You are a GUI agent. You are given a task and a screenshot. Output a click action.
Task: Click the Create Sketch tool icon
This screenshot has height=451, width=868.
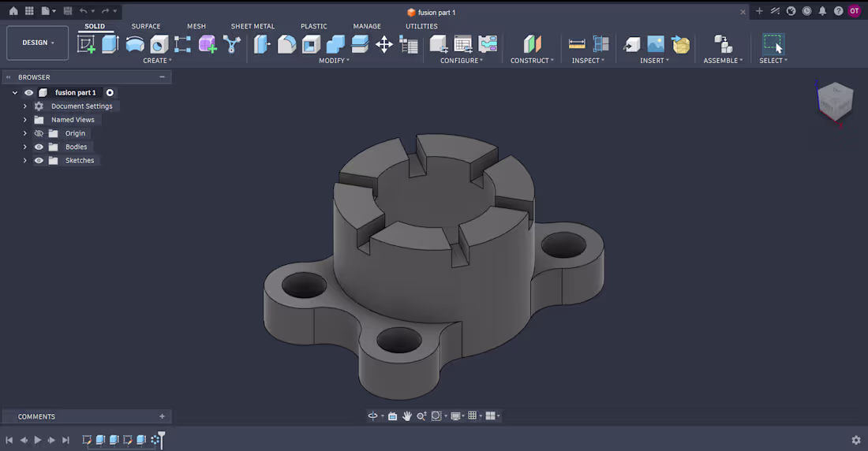pyautogui.click(x=86, y=44)
